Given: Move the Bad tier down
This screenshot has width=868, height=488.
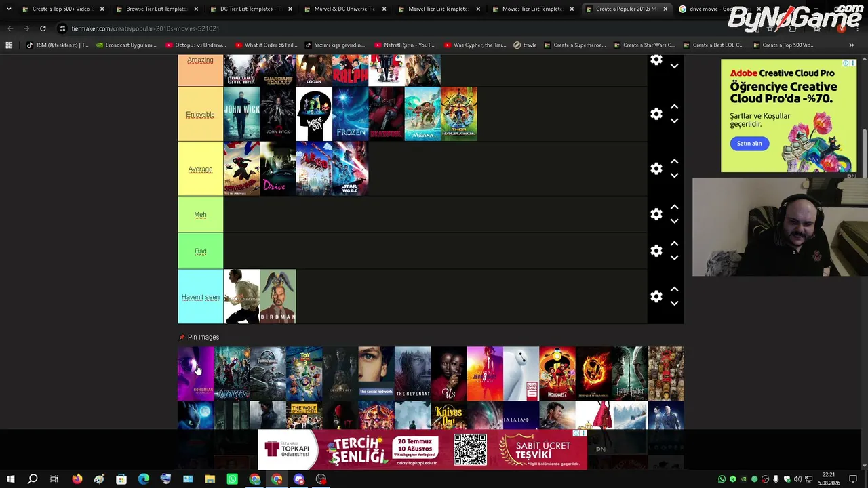Looking at the screenshot, I should point(674,258).
